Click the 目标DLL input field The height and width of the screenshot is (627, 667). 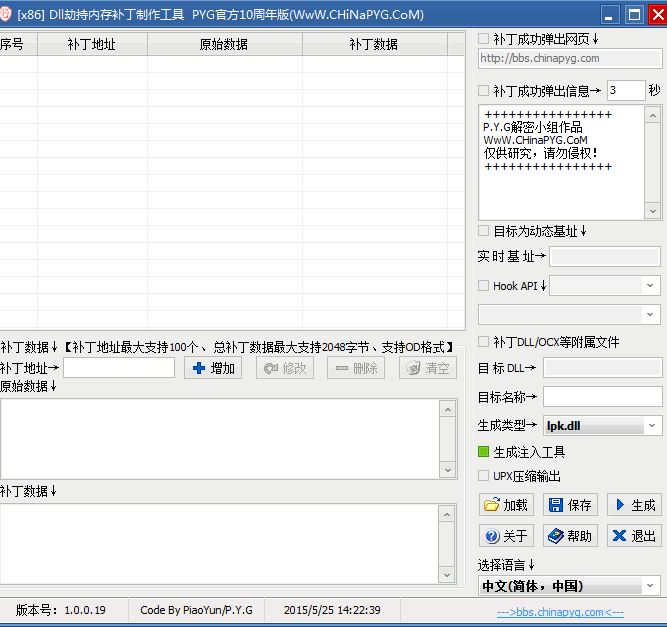point(603,368)
